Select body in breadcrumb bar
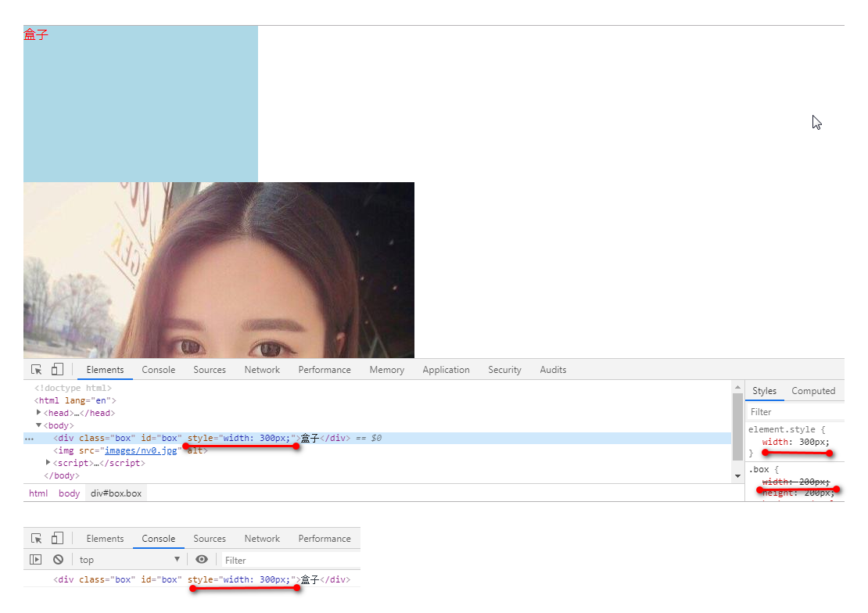This screenshot has width=868, height=613. (x=69, y=493)
